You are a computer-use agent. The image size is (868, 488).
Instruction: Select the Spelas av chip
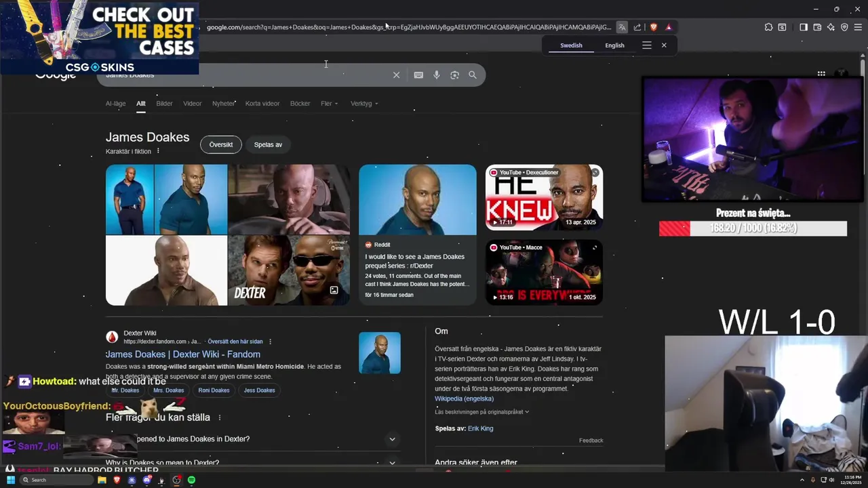click(268, 144)
